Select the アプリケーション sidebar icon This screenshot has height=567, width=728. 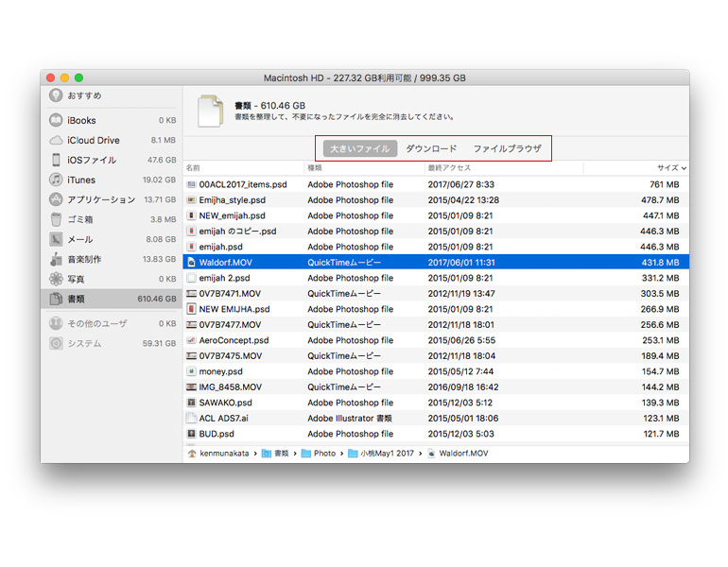(x=57, y=200)
